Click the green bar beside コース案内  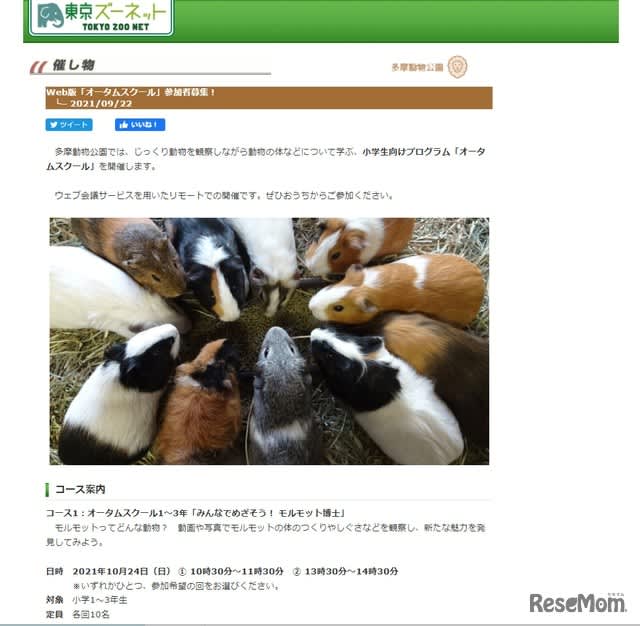(x=47, y=490)
